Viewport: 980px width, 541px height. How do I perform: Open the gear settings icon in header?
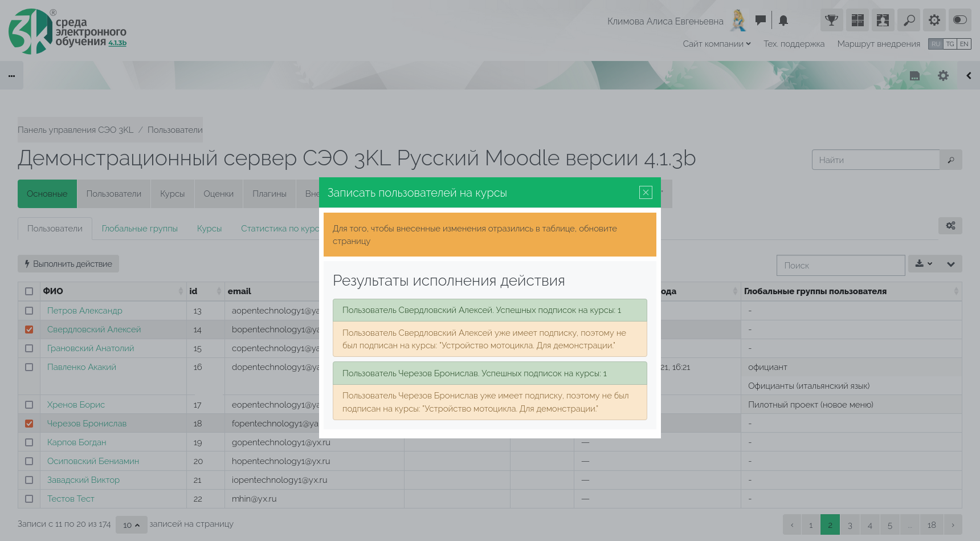[934, 21]
